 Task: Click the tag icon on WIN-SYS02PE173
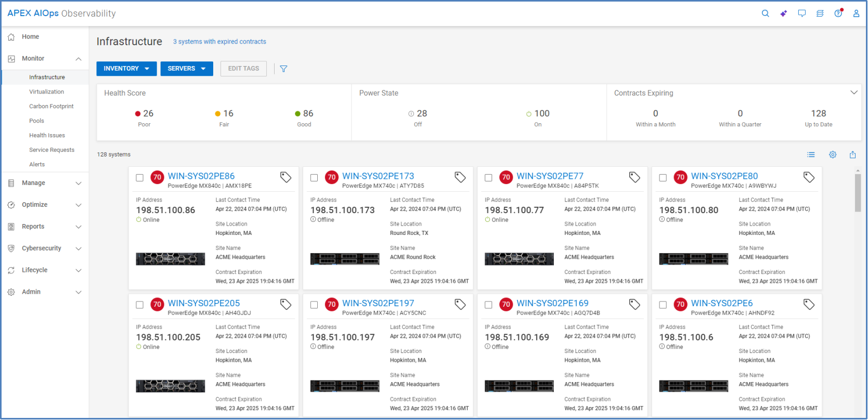pyautogui.click(x=460, y=177)
